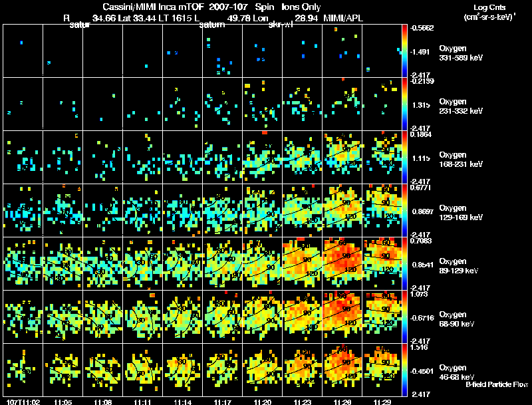Open the Oxygen 46-68 keV panel at 11:11
The image size is (532, 405).
143,370
